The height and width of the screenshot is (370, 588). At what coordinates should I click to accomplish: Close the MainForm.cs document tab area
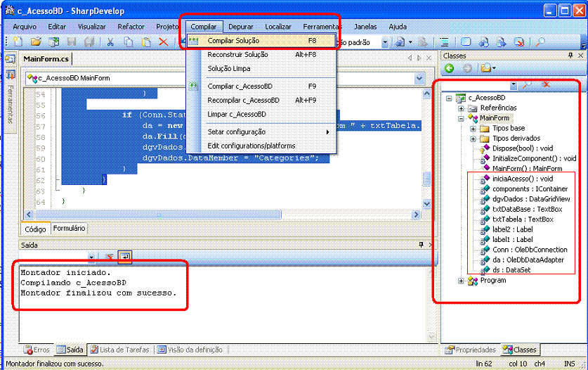point(429,58)
